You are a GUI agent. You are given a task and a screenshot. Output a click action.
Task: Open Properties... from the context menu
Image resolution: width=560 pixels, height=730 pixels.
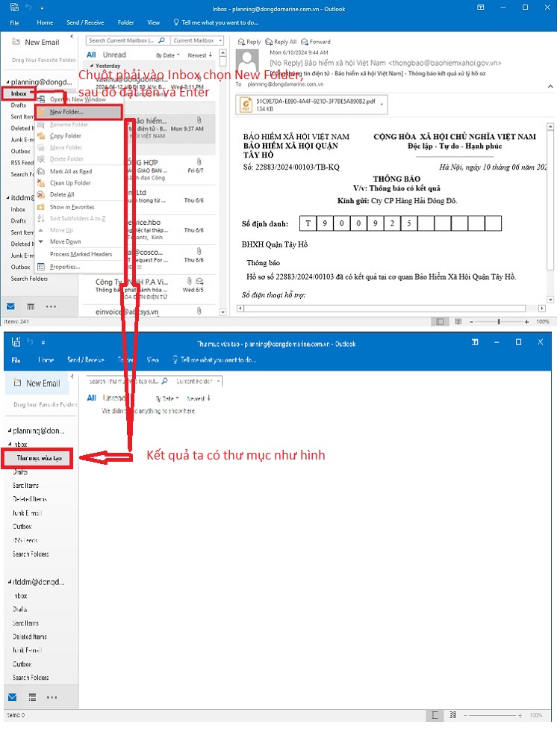point(64,266)
